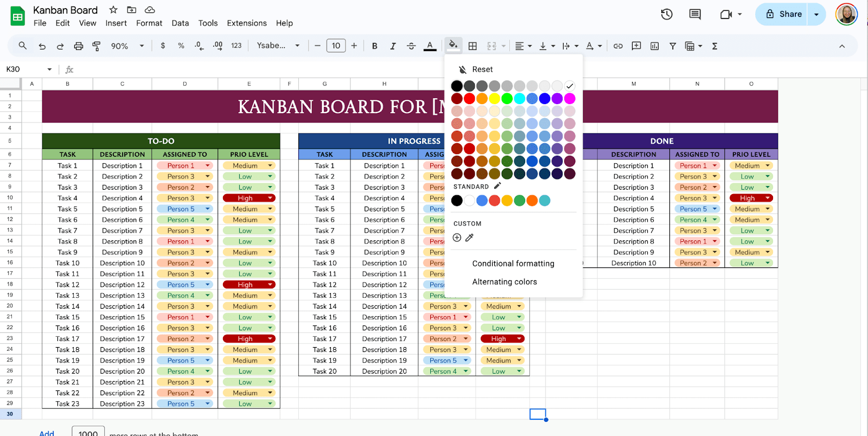Click the fill color paint bucket icon
Screen dimensions: 868x436
(453, 46)
